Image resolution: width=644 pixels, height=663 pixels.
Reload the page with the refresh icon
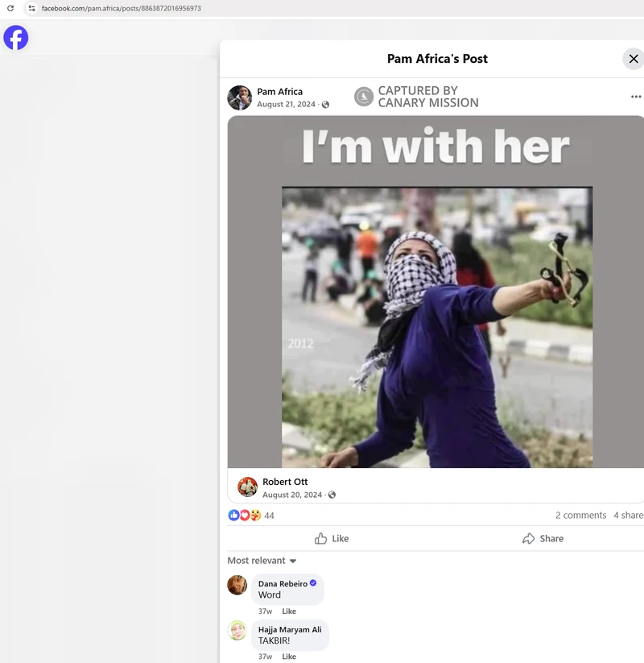point(10,8)
